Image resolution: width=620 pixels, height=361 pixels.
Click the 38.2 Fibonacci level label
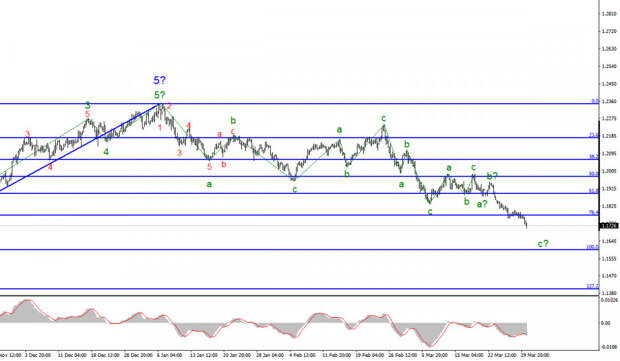(x=594, y=157)
